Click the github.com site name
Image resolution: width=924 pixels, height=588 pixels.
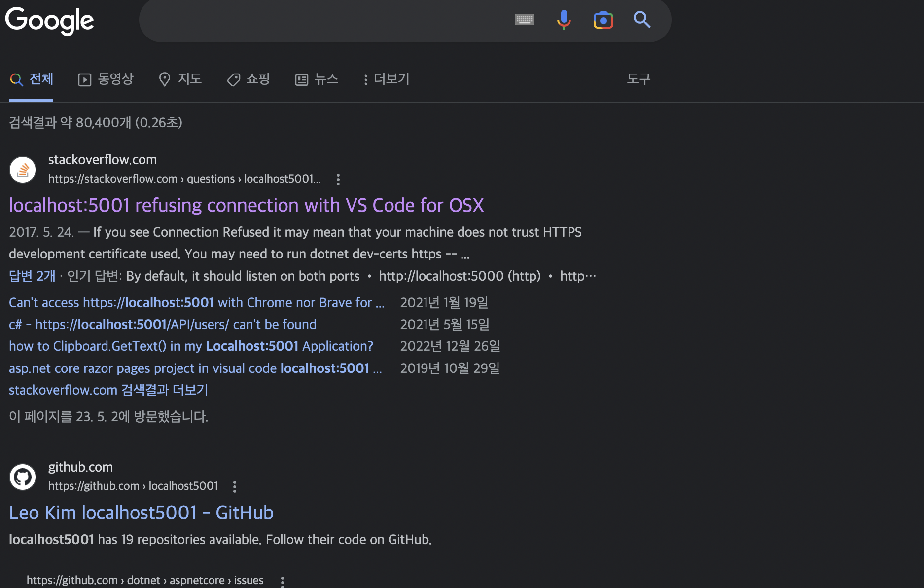[80, 467]
